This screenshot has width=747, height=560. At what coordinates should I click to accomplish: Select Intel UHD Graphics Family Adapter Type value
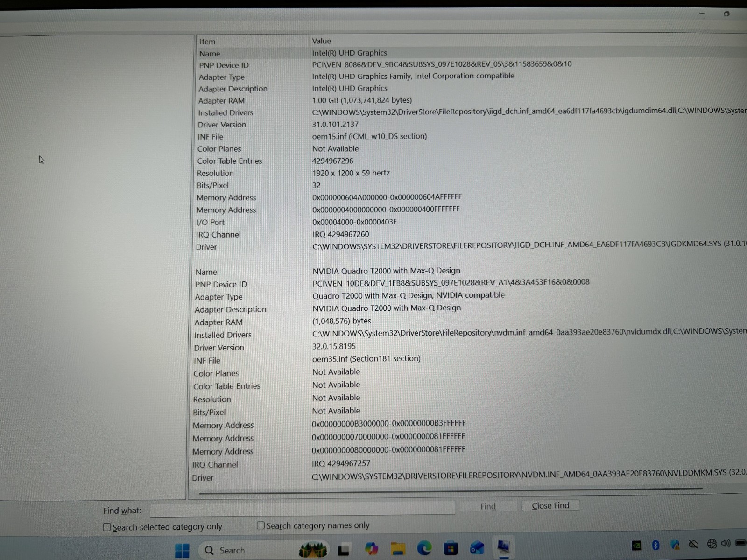(x=413, y=76)
